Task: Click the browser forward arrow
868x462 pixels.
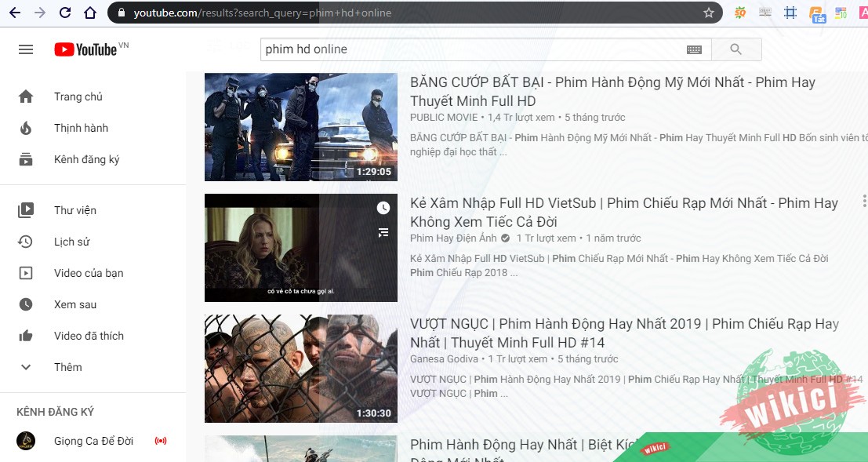Action: pos(40,13)
